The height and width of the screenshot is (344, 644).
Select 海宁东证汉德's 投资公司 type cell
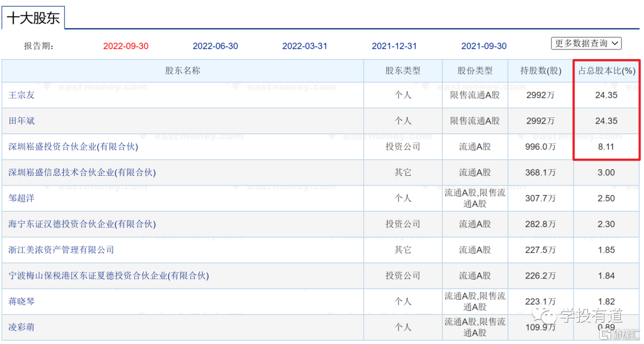(403, 225)
